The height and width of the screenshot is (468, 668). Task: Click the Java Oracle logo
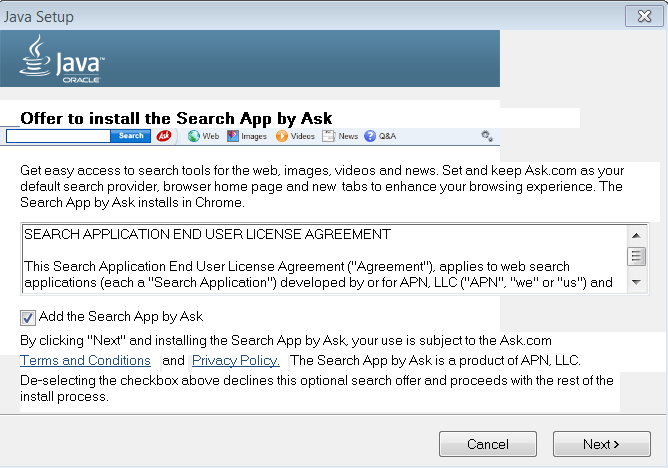(x=62, y=60)
